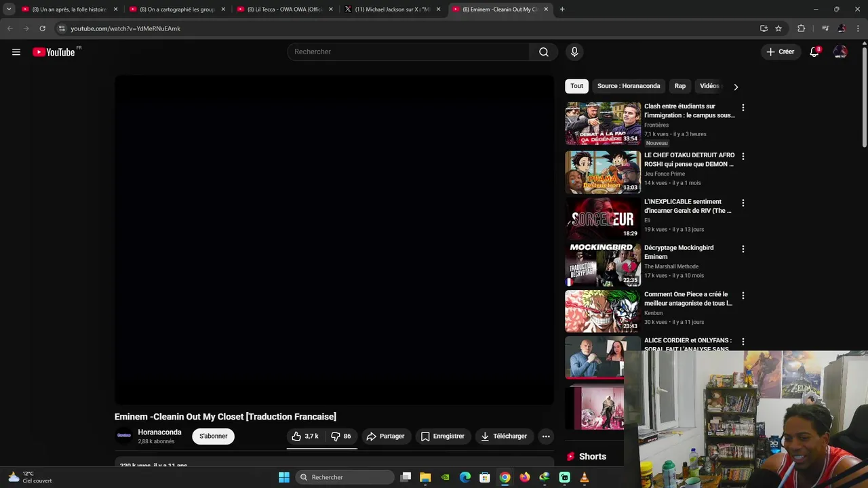Open options for Comment One Piece video
This screenshot has height=488, width=868.
(x=743, y=296)
